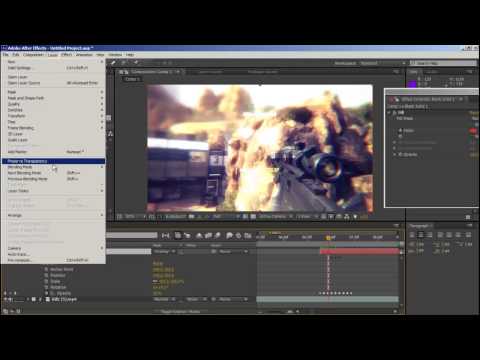Click the Show Channel icon in viewer

(x=207, y=217)
